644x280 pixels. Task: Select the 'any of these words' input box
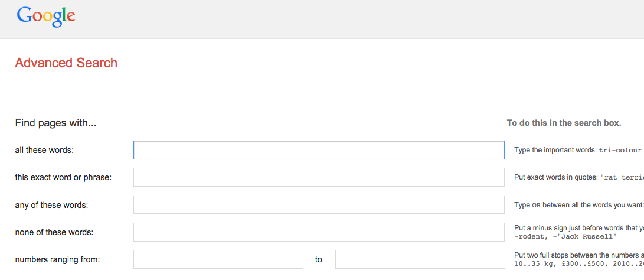[319, 204]
